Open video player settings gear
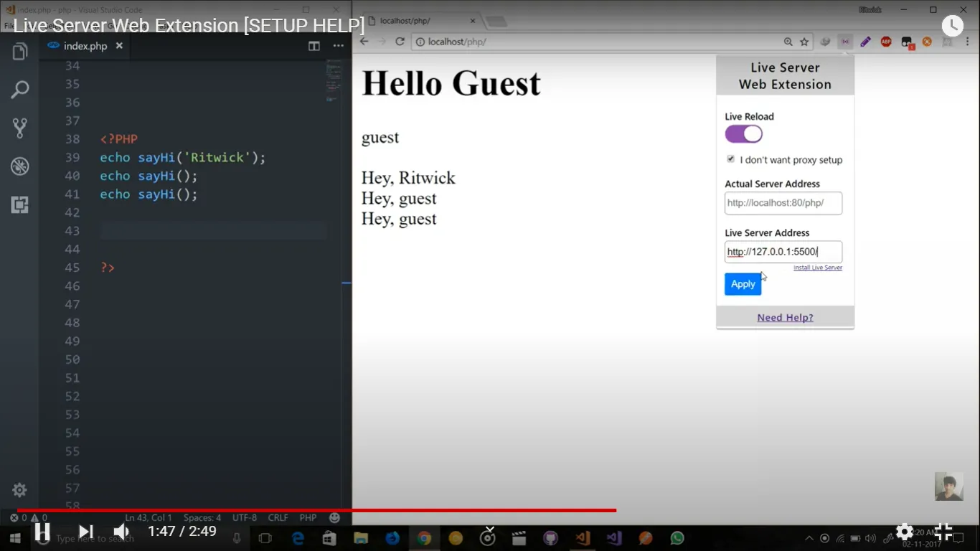 click(904, 532)
